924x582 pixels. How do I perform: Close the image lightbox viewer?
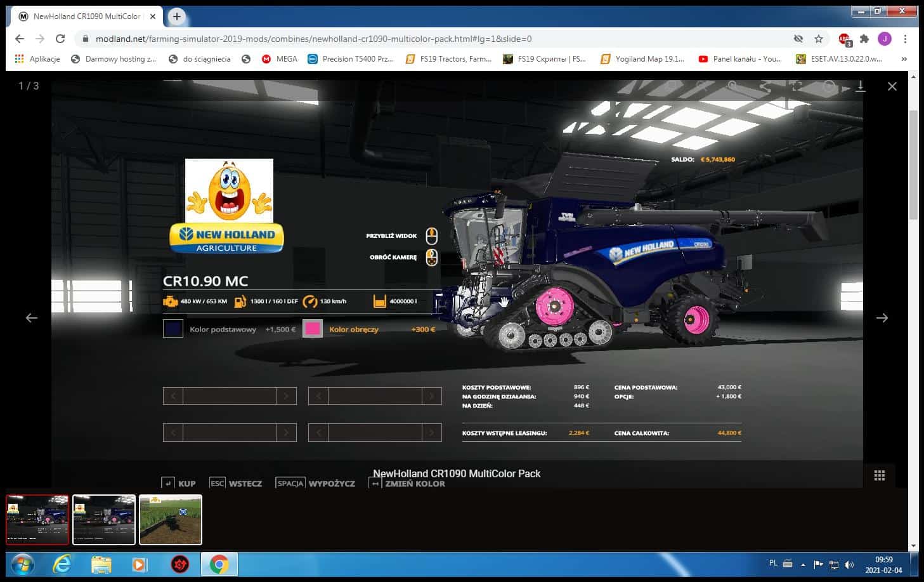[892, 86]
